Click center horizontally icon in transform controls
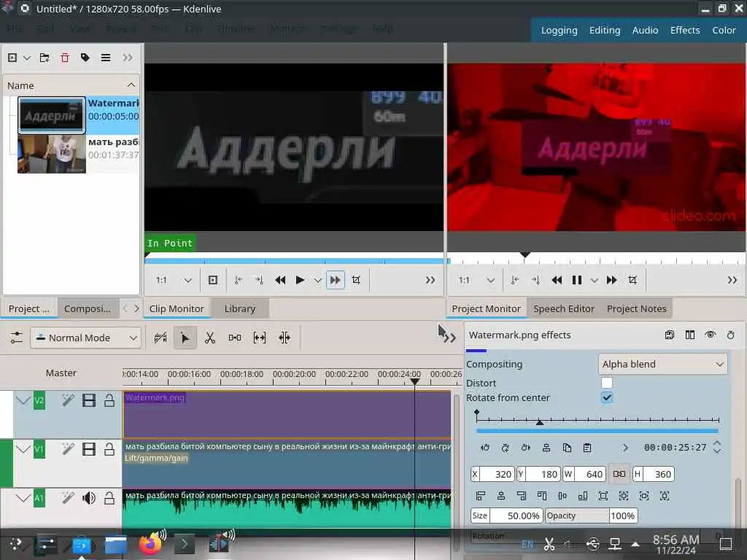 tap(500, 496)
